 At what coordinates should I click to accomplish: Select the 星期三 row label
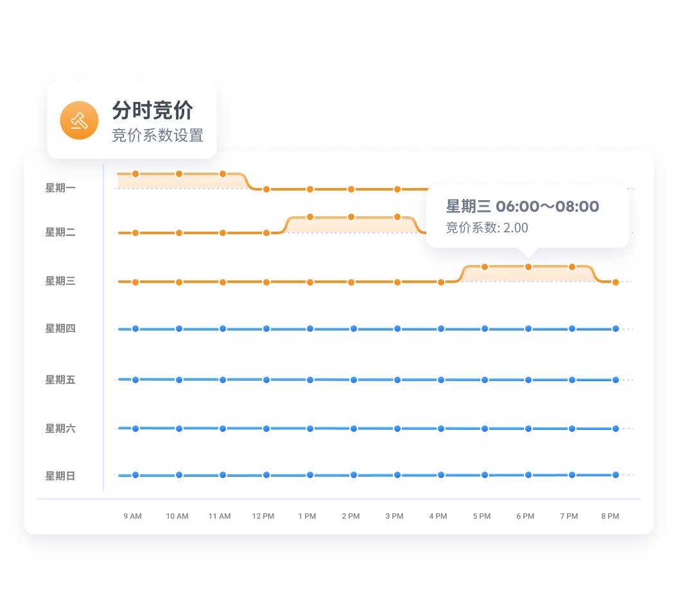[60, 280]
